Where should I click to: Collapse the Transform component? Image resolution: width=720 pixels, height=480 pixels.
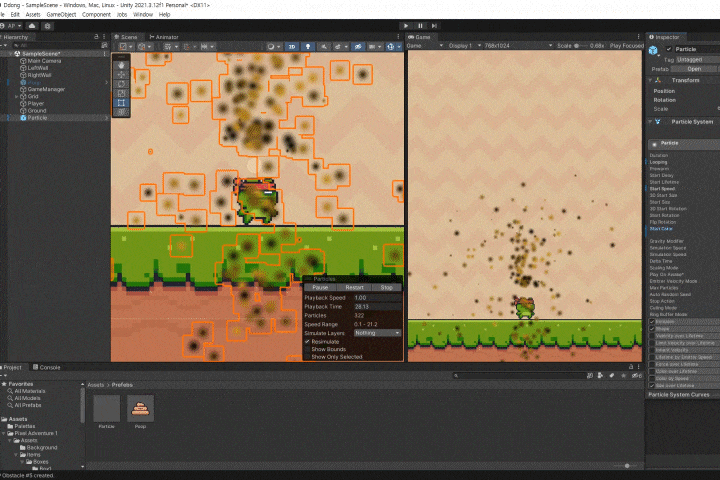click(x=650, y=80)
